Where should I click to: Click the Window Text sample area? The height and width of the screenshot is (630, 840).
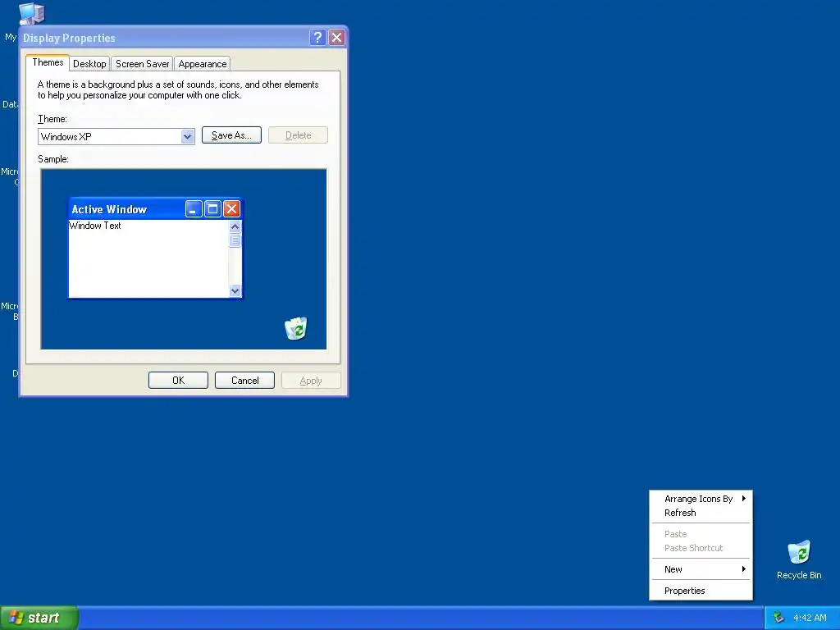tap(148, 258)
